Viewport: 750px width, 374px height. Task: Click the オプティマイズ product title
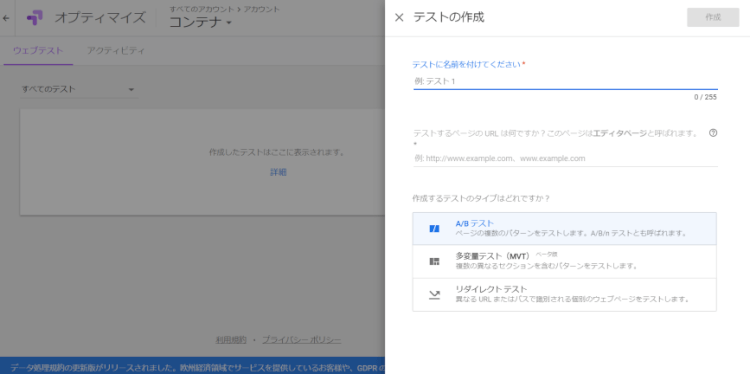tap(99, 18)
